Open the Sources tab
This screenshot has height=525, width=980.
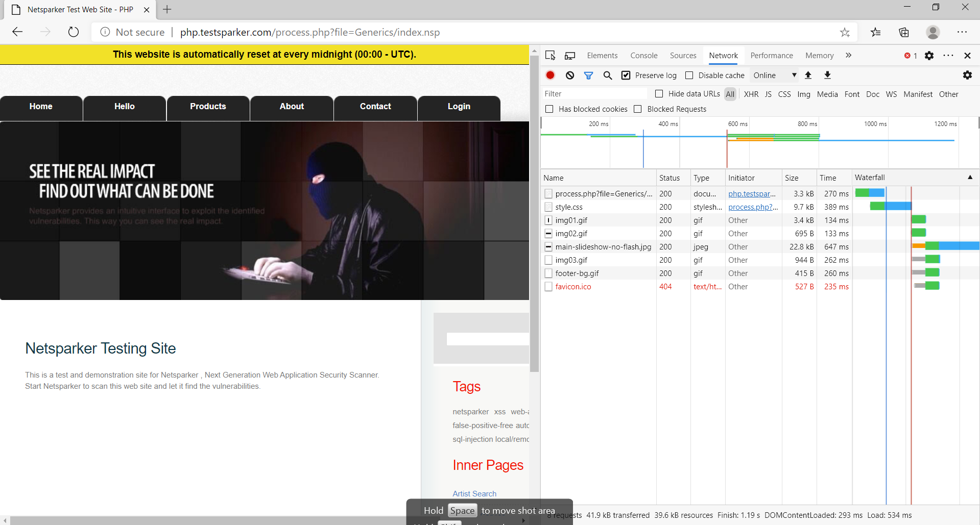(x=683, y=56)
